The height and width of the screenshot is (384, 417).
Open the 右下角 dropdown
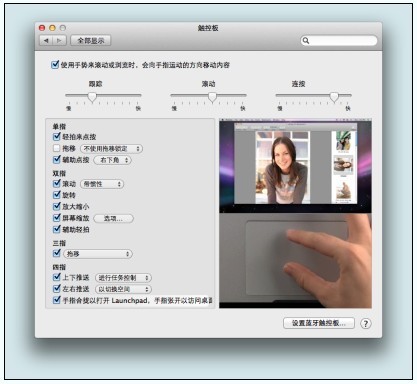(113, 160)
